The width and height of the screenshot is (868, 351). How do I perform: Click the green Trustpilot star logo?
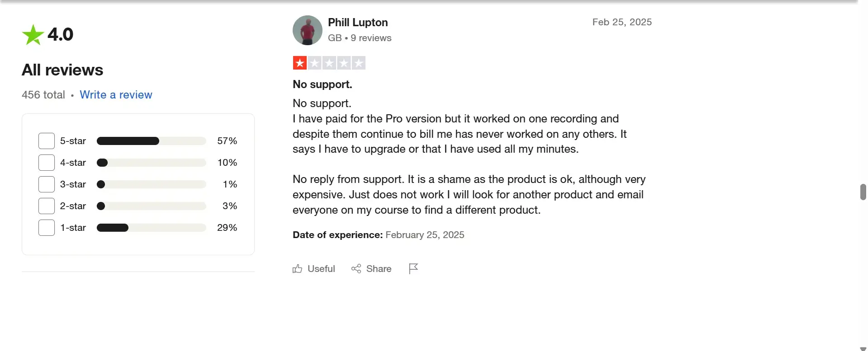click(32, 34)
